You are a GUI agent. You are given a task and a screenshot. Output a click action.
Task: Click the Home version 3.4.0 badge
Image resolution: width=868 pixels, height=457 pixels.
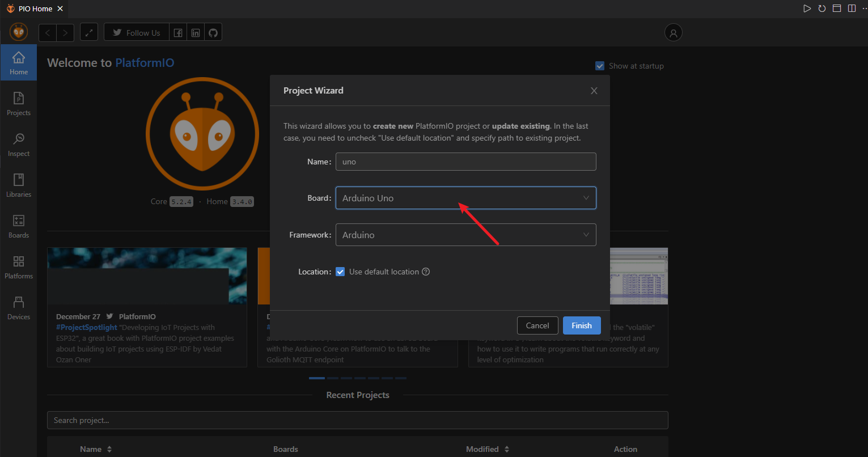click(242, 201)
